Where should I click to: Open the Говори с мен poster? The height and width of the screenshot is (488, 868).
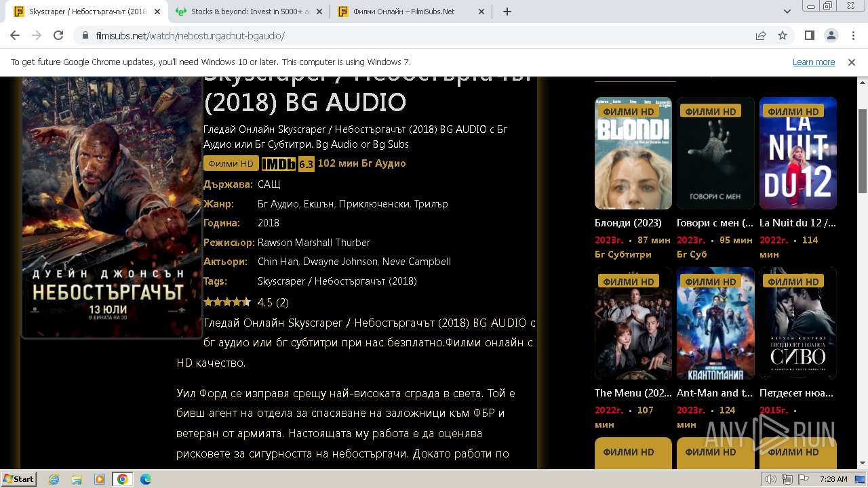715,153
